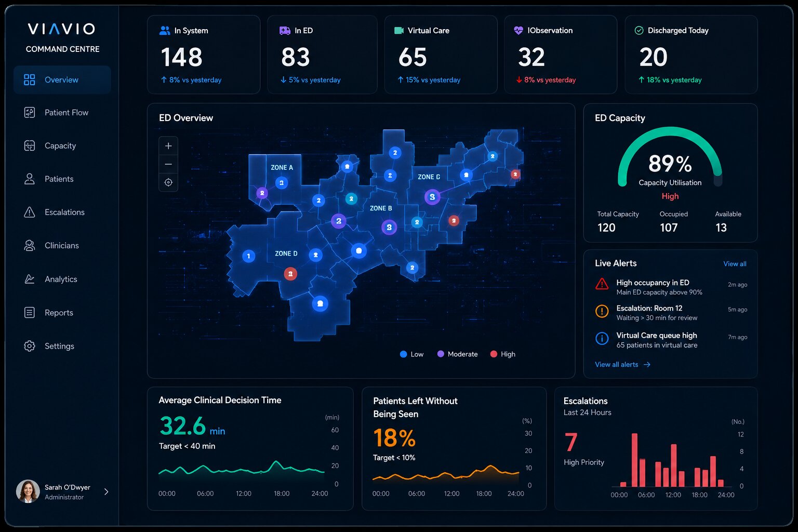Go to the Capacity section
The image size is (798, 532).
[x=62, y=145]
